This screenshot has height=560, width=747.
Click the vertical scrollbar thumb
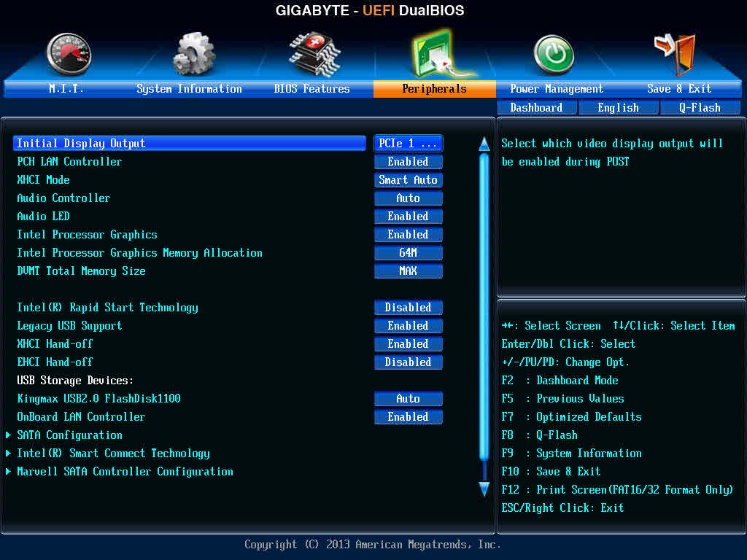[x=484, y=307]
